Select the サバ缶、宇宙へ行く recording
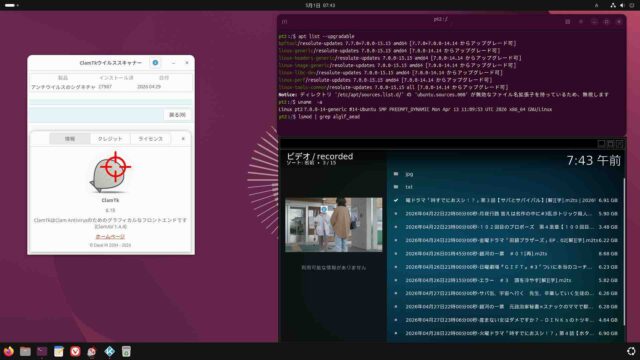The width and height of the screenshot is (640, 360). coord(506,293)
